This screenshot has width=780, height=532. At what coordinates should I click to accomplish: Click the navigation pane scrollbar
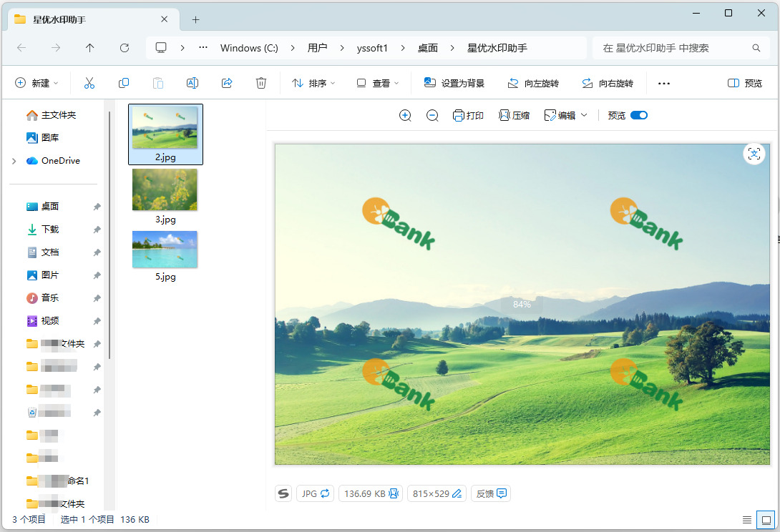coord(109,234)
